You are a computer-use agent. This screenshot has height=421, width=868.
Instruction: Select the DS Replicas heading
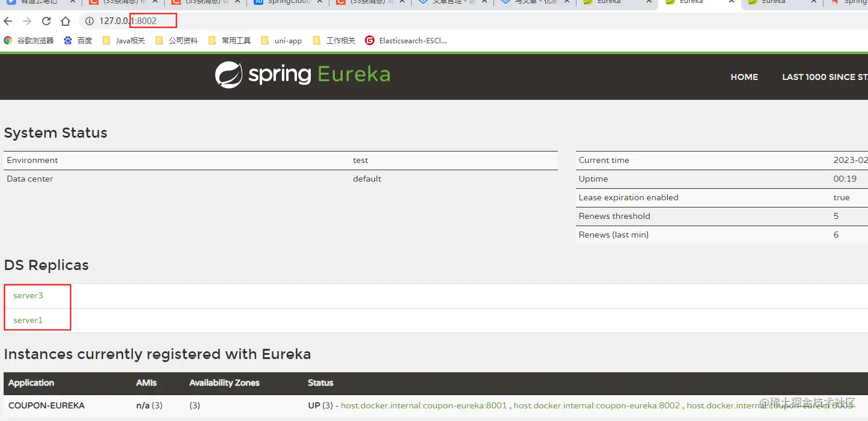(x=46, y=265)
